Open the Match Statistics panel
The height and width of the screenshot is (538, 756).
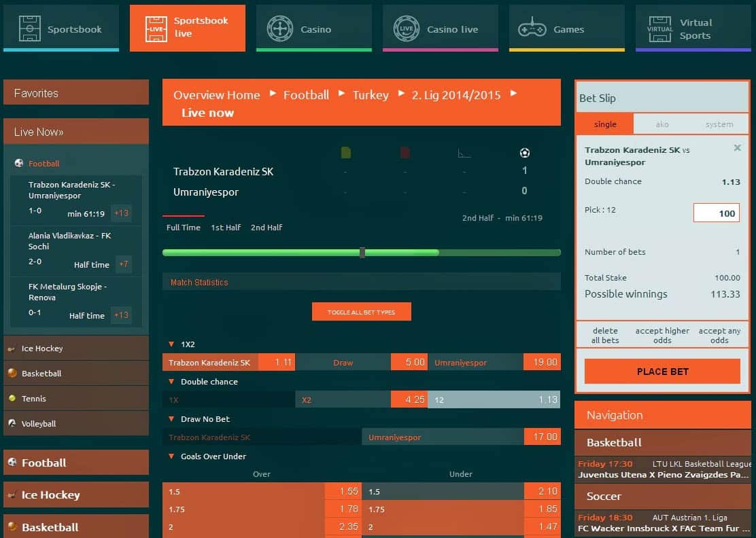(362, 282)
